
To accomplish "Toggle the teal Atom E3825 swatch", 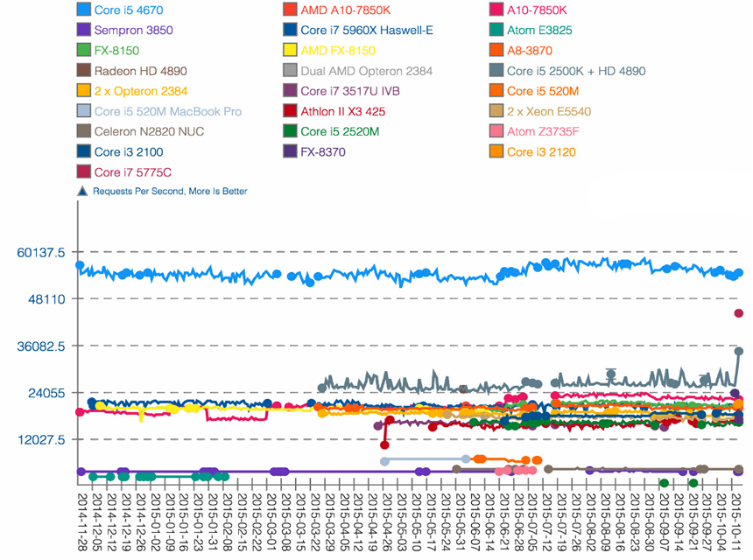I will (x=496, y=30).
